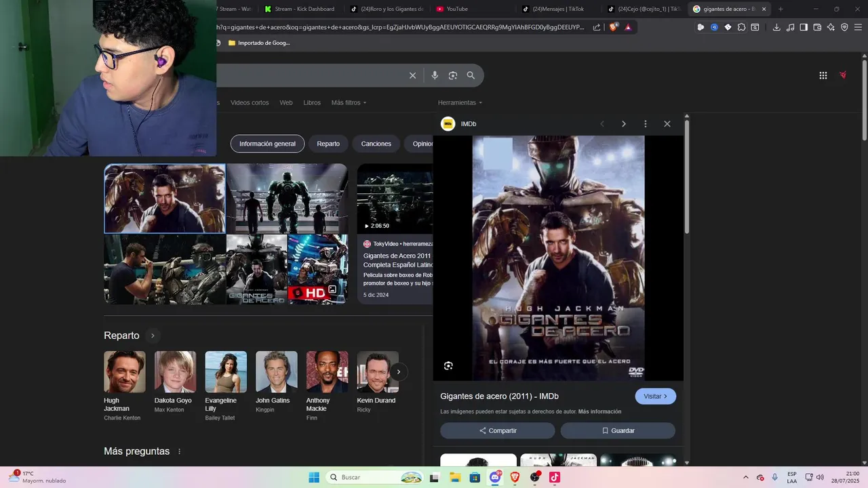Switch to Roro y los Gigantes tab
This screenshot has width=868, height=488.
point(388,9)
